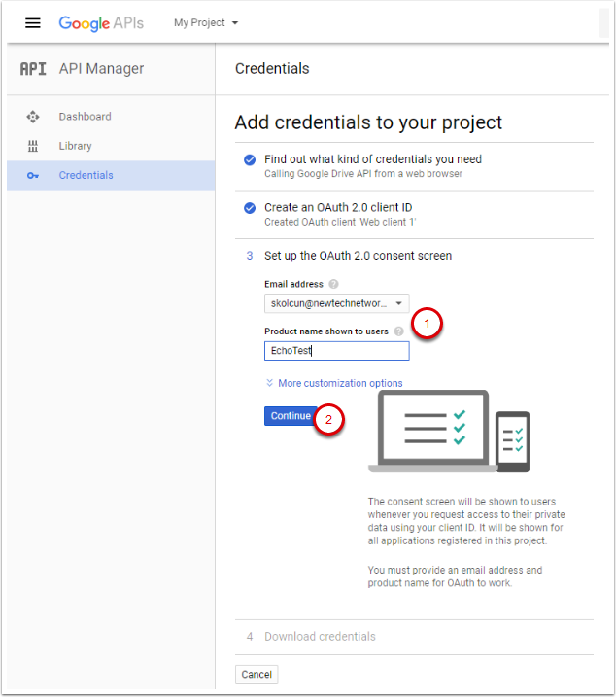The width and height of the screenshot is (616, 697).
Task: Click help icon next to Email address
Action: click(333, 284)
